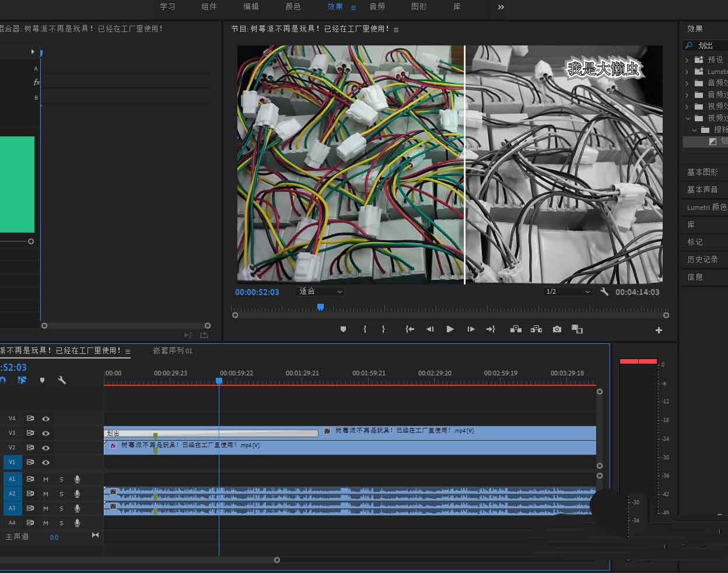
Task: Click the Export Frame camera icon
Action: click(x=557, y=329)
